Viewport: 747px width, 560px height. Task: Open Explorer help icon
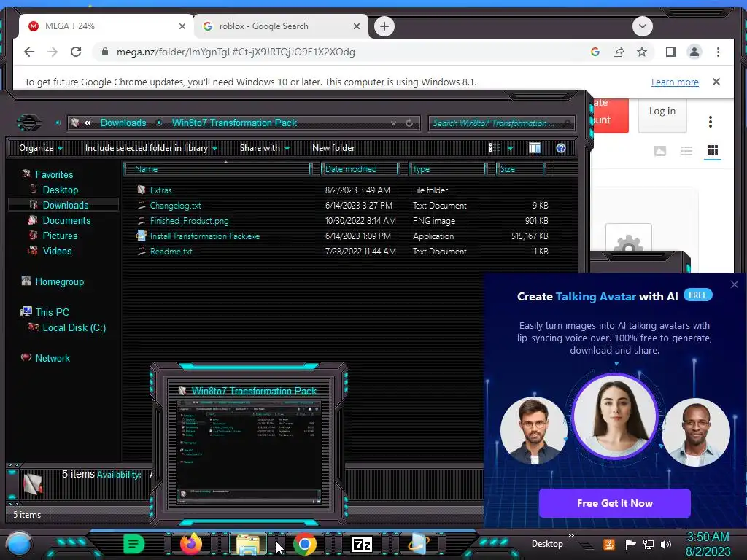[x=561, y=148]
